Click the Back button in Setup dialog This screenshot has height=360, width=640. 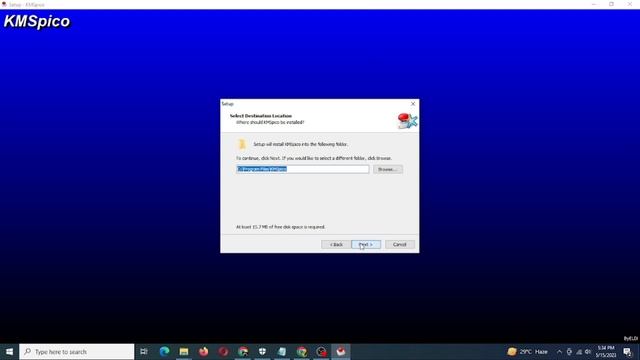(336, 244)
